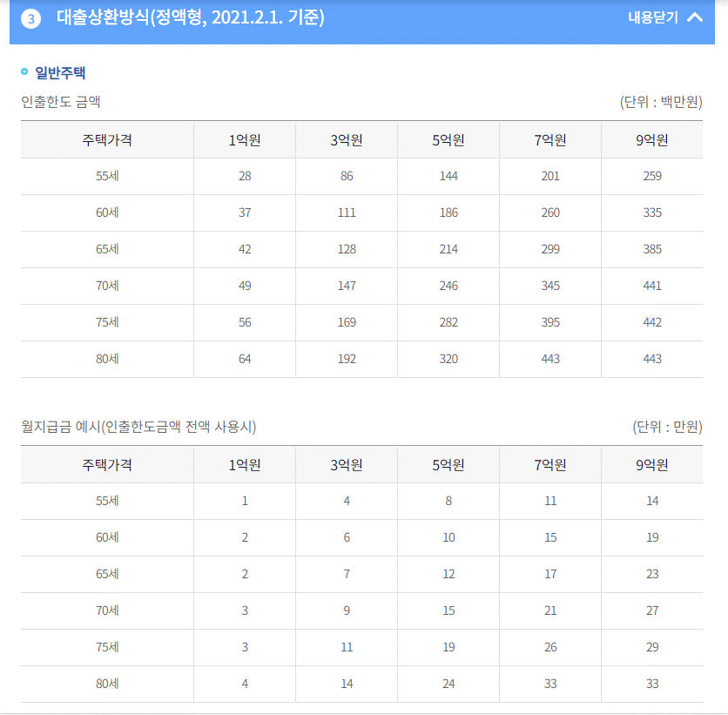This screenshot has width=728, height=715.
Task: Select the 인출한도 금액 table title
Action: tap(61, 102)
